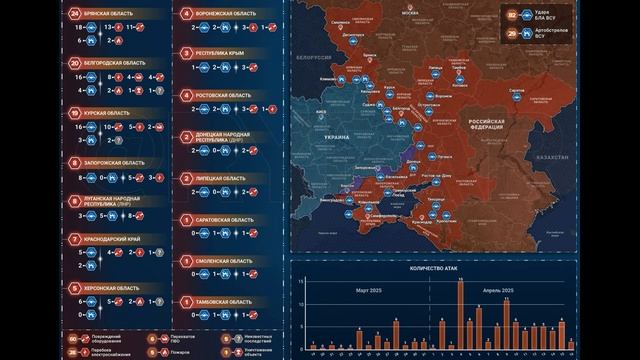Screen dimensions: 640x360
Task: Click the drone marker at Воронеж on the map
Action: [x=430, y=96]
